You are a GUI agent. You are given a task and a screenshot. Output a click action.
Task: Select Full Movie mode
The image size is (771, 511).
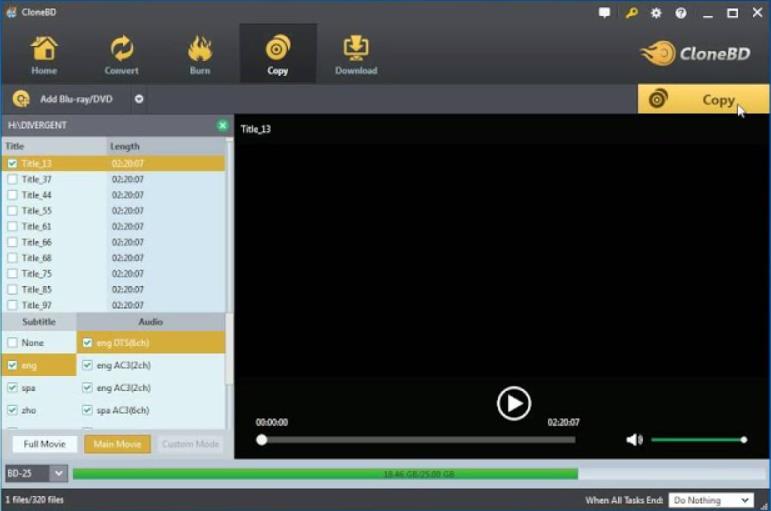(44, 444)
